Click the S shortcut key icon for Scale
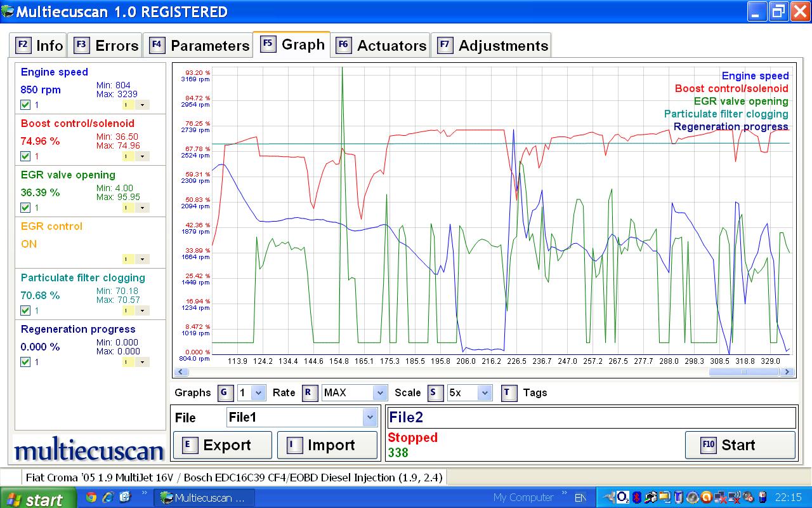812x508 pixels. [435, 392]
